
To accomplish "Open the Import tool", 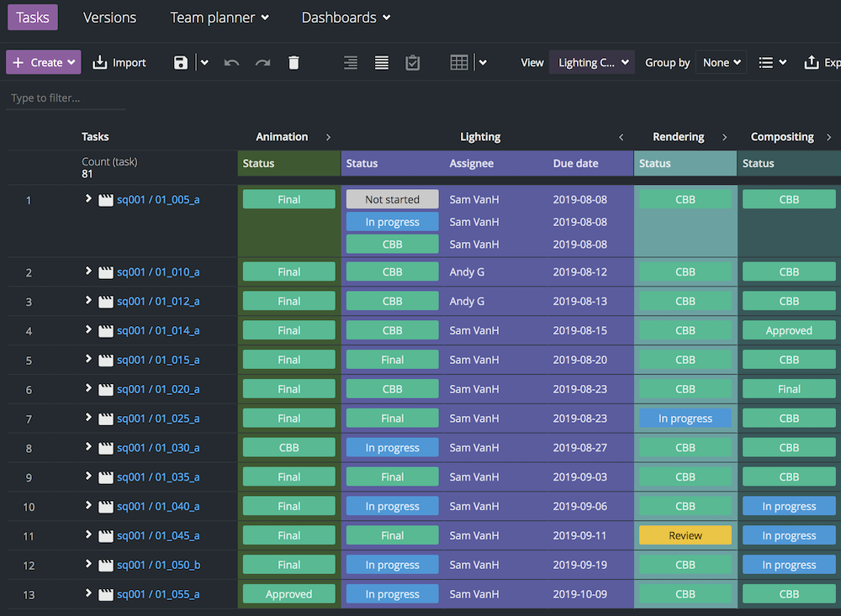I will pos(119,62).
